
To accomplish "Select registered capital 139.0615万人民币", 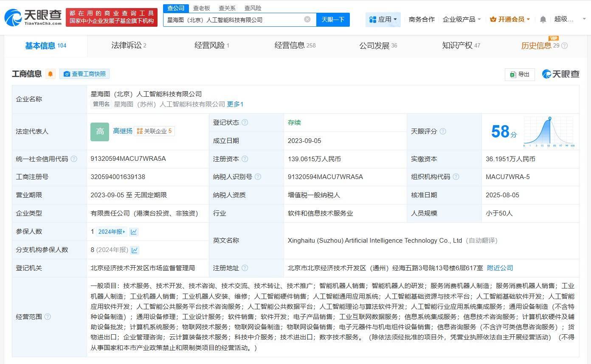I will [314, 159].
